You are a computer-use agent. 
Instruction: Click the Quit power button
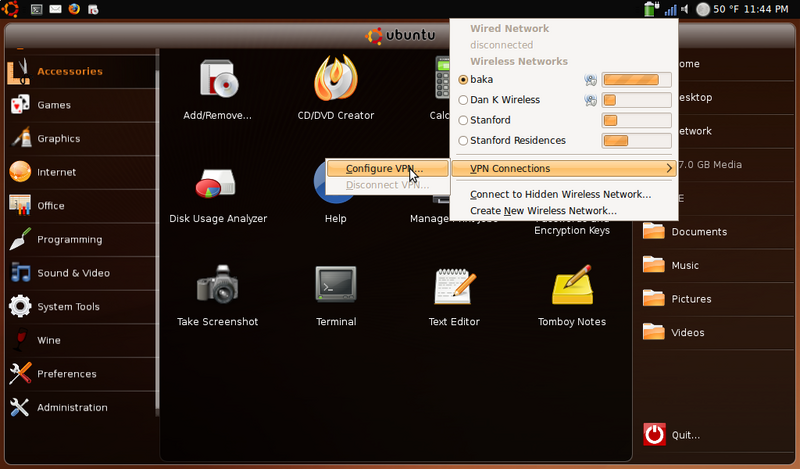(654, 435)
